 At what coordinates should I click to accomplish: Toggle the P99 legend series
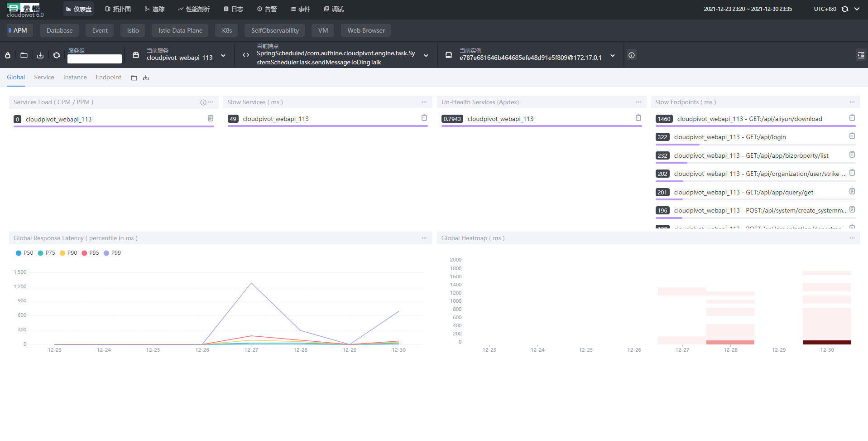[112, 253]
